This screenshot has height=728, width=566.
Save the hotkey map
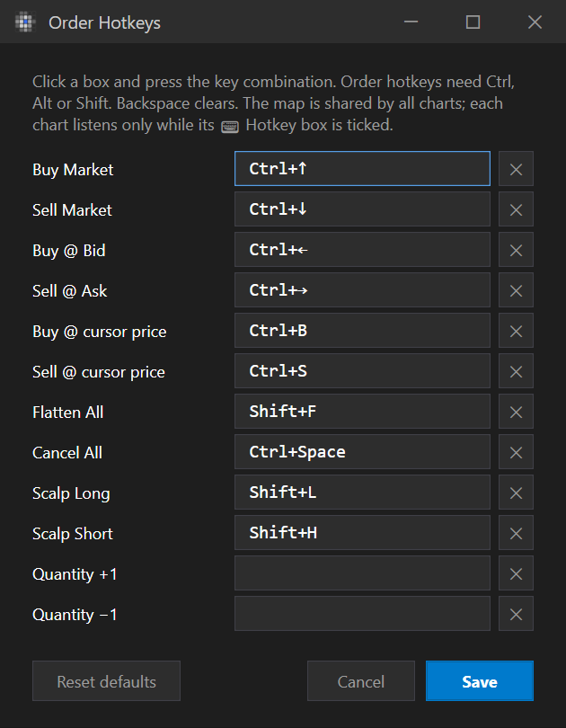click(480, 680)
